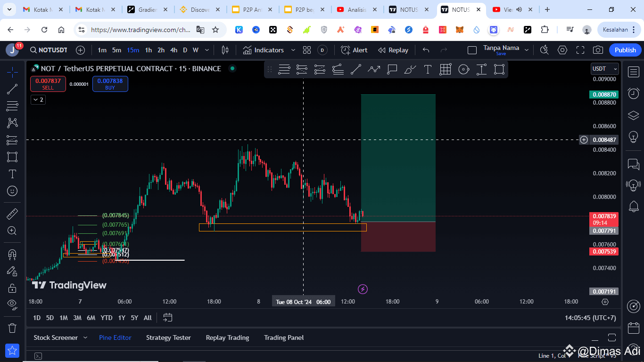Select the crosshair cursor tool
This screenshot has height=362, width=644.
click(x=12, y=72)
